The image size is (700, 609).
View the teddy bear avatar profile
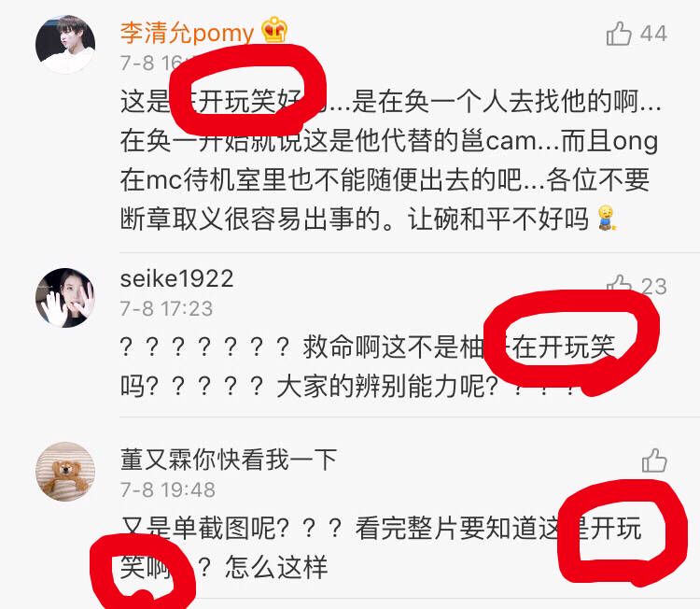(x=65, y=472)
